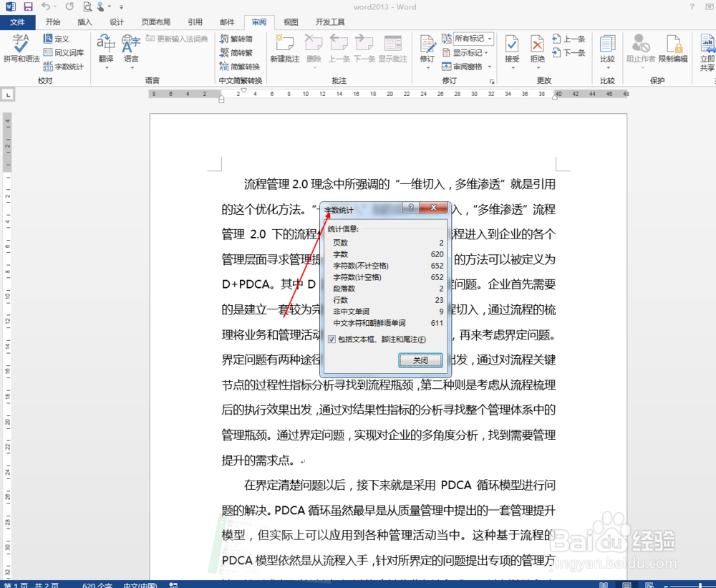716x588 pixels.
Task: Click the 繁转简 traditional-to-simplified conversion tool
Action: pos(236,39)
